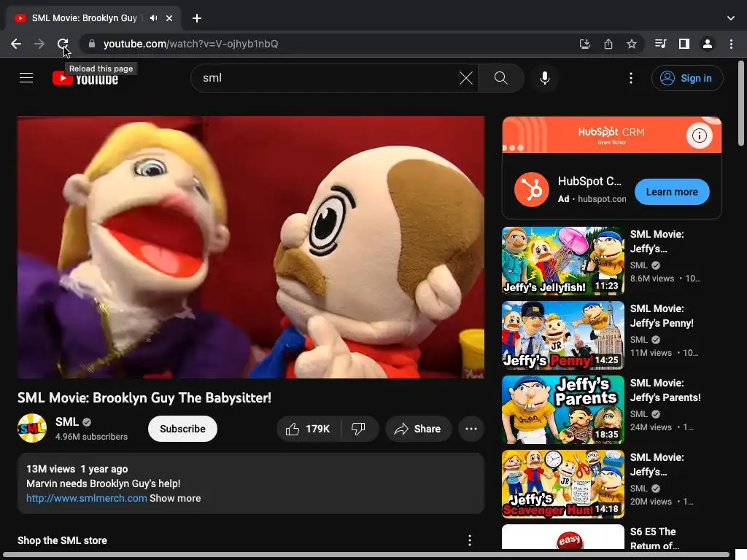Click the video player
This screenshot has height=560, width=747.
pyautogui.click(x=251, y=247)
